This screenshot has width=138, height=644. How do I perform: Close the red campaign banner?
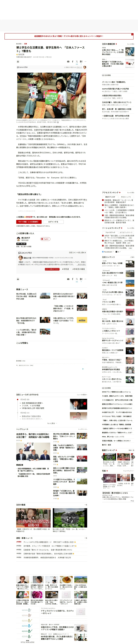(132, 34)
